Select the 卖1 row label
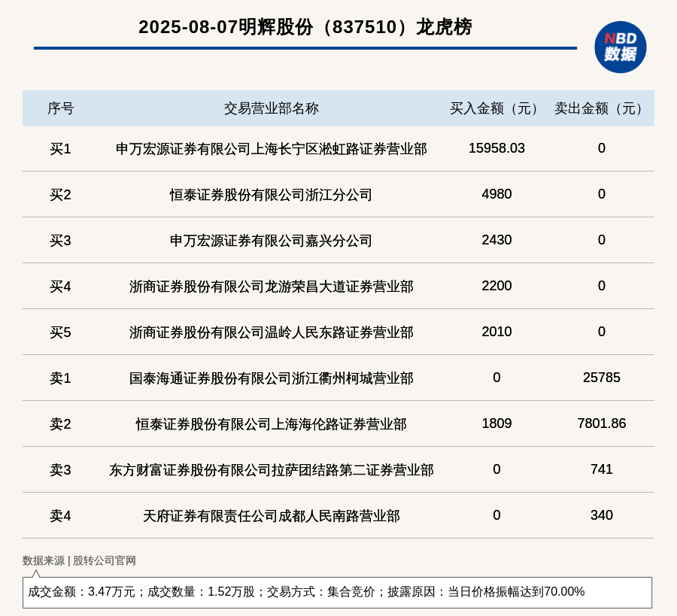Screen dimensions: 677x616 point(60,378)
